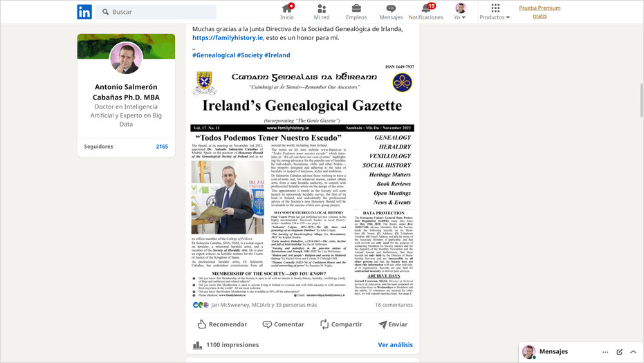Open Empleos jobs tab
Screen dimensions: 644x363
point(356,12)
